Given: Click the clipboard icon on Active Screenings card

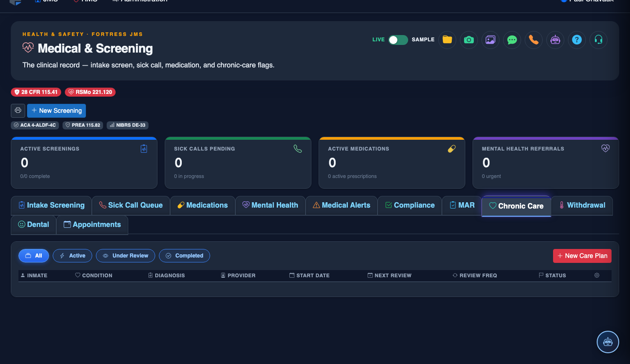Looking at the screenshot, I should pyautogui.click(x=144, y=149).
